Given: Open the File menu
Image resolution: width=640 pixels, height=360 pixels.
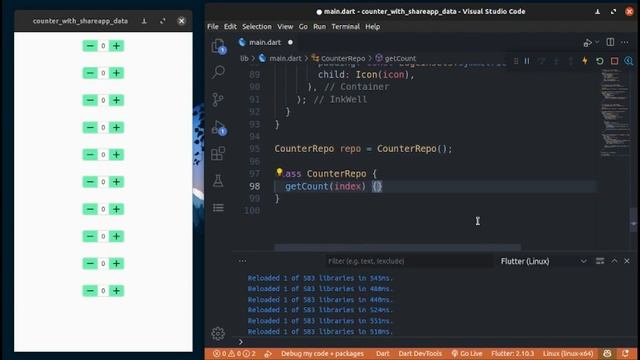Looking at the screenshot, I should click(x=213, y=27).
